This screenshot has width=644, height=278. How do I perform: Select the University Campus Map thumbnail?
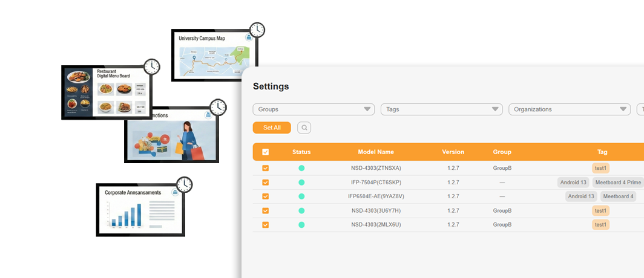(x=215, y=56)
